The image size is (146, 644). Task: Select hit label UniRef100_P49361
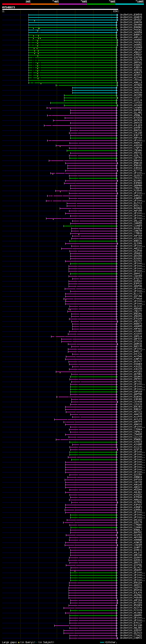[x=131, y=30]
